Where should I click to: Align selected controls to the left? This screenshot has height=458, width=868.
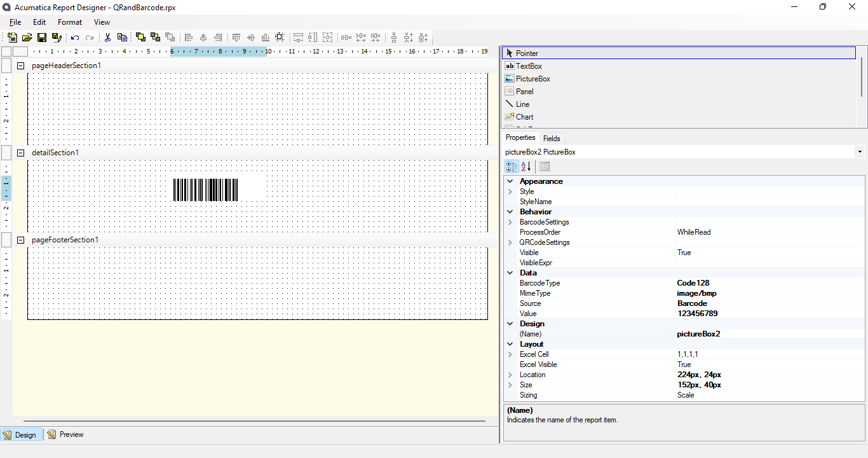tap(188, 38)
